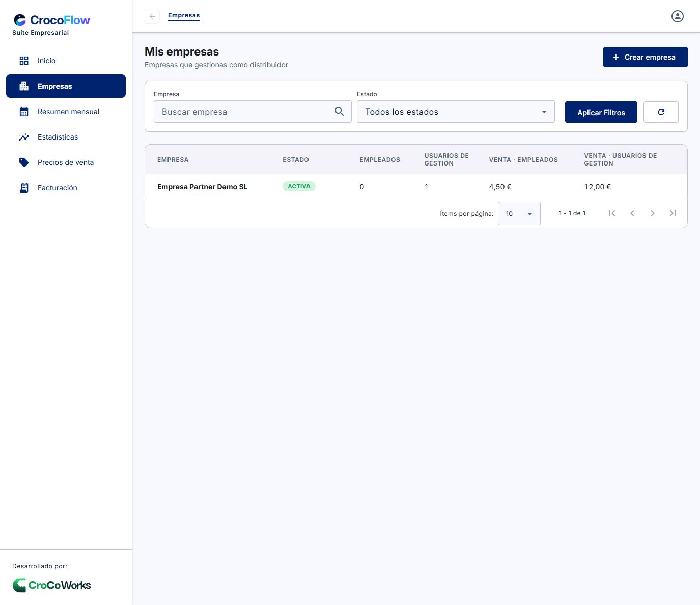Open Precios de venta page
This screenshot has width=700, height=605.
(66, 162)
